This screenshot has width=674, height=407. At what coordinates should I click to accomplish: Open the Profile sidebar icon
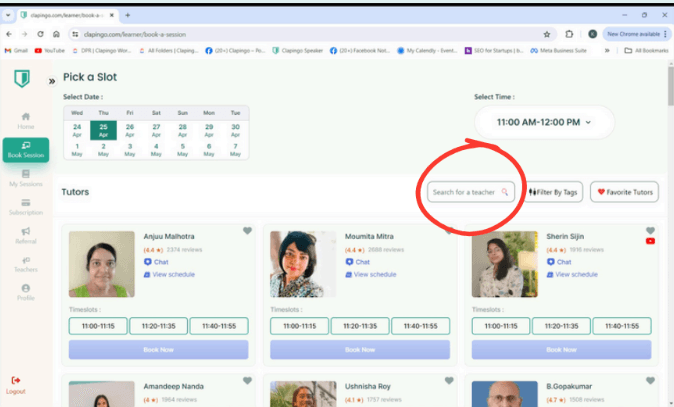tap(25, 288)
